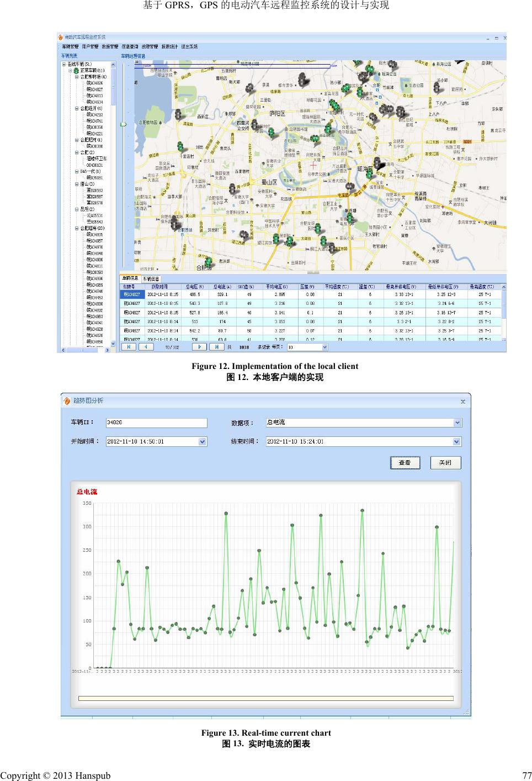Screen dimensions: 532x781
Task: Collapse the 在线车辆 (51) tree root
Action: (x=64, y=64)
